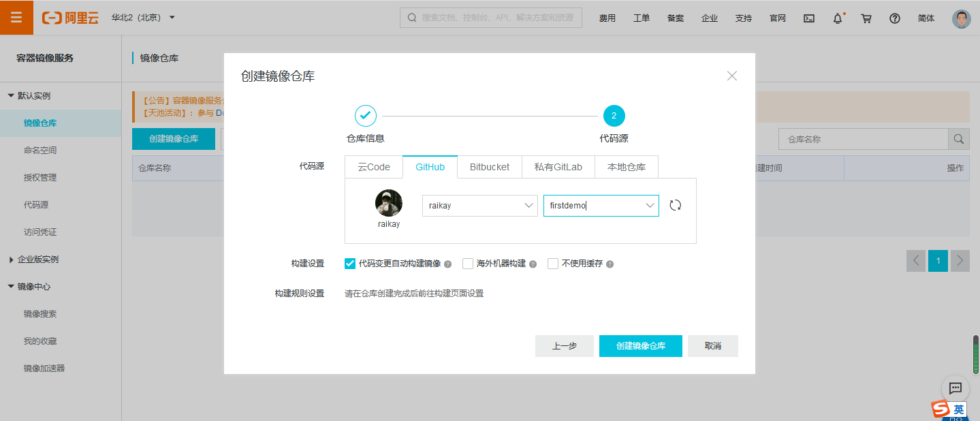This screenshot has height=421, width=980.
Task: Switch to the 私有GitLab tab
Action: [x=558, y=167]
